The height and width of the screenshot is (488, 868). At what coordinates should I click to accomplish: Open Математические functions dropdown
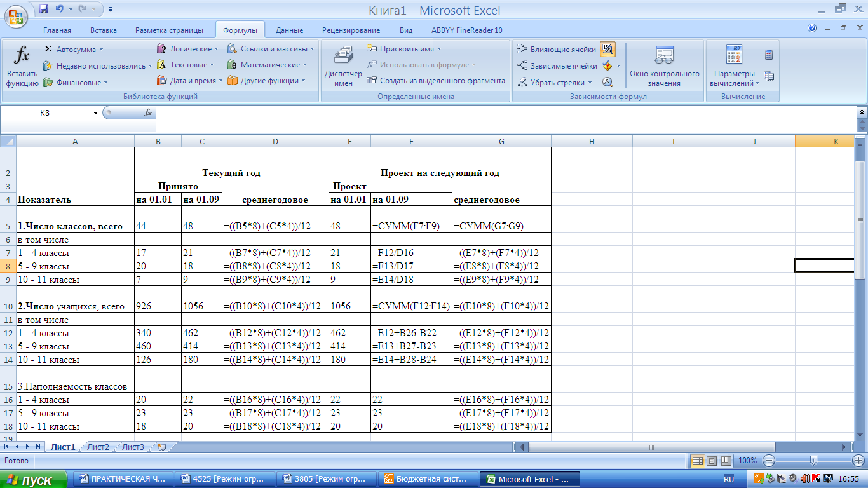[304, 65]
